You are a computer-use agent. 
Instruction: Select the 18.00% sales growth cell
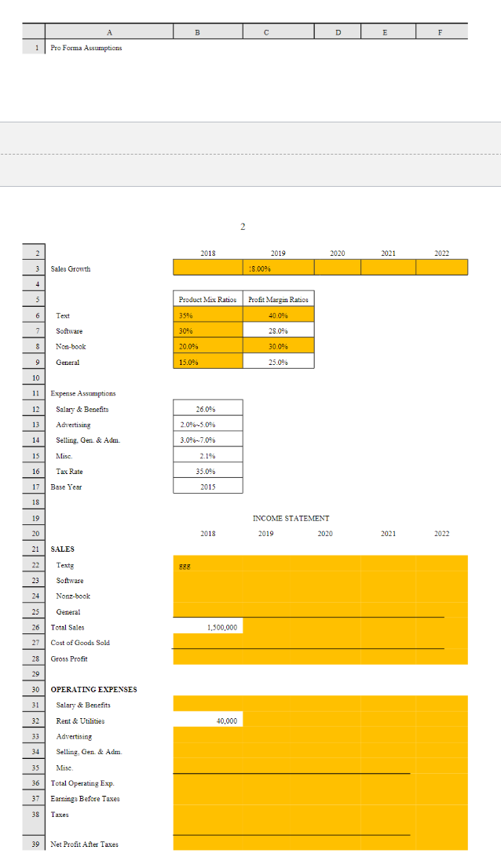278,268
